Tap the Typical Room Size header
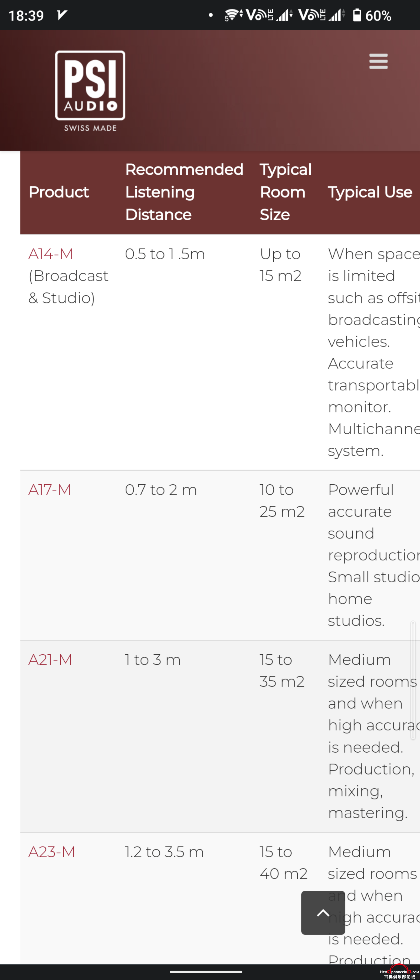 coord(286,192)
